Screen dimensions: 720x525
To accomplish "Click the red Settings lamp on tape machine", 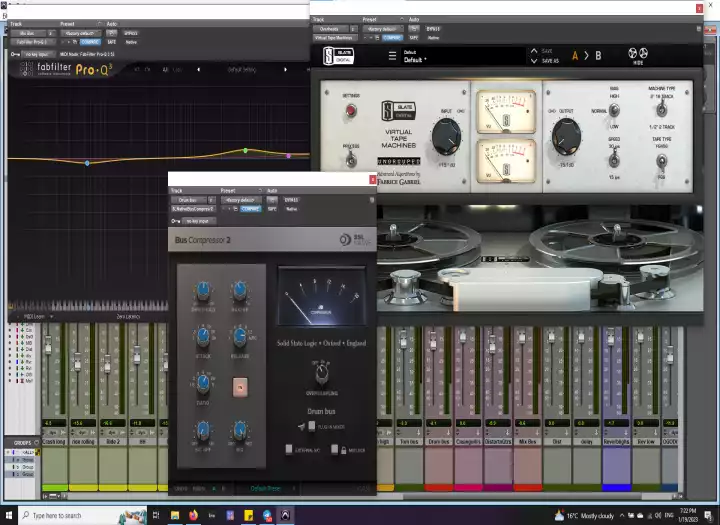I will [351, 110].
